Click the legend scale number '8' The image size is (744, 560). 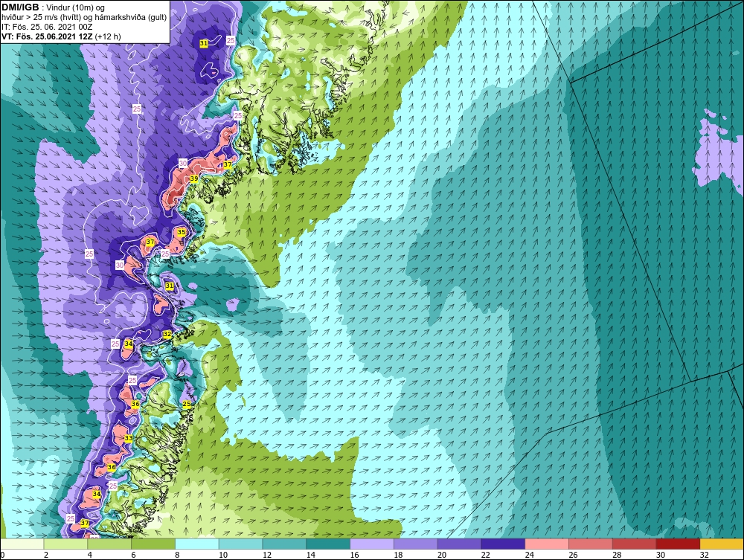coord(177,555)
